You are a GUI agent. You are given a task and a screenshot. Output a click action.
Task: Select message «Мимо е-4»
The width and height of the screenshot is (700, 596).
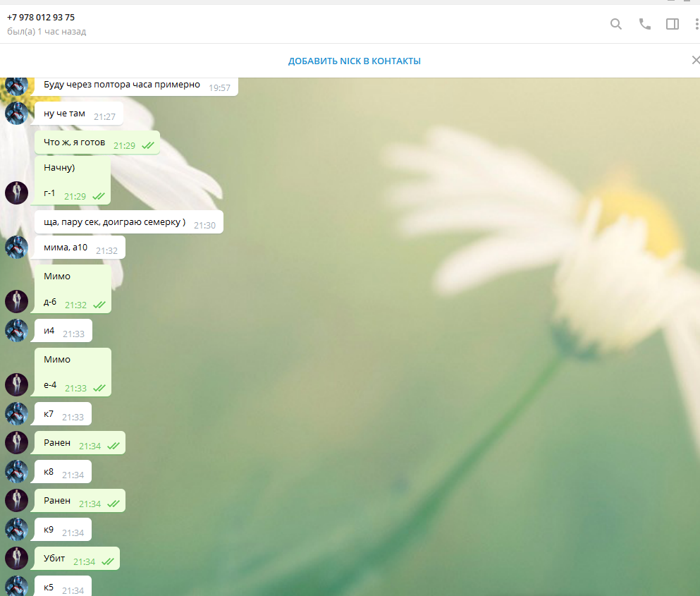pyautogui.click(x=73, y=372)
